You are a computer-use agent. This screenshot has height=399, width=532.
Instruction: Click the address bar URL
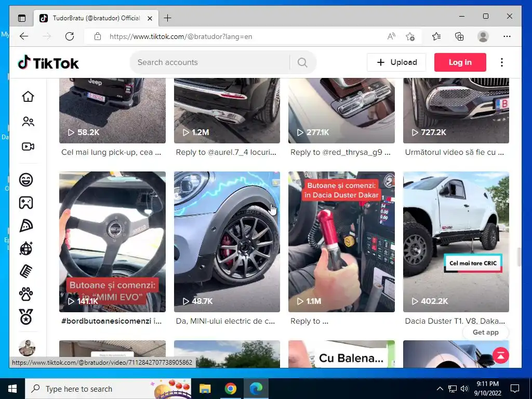[x=180, y=36]
